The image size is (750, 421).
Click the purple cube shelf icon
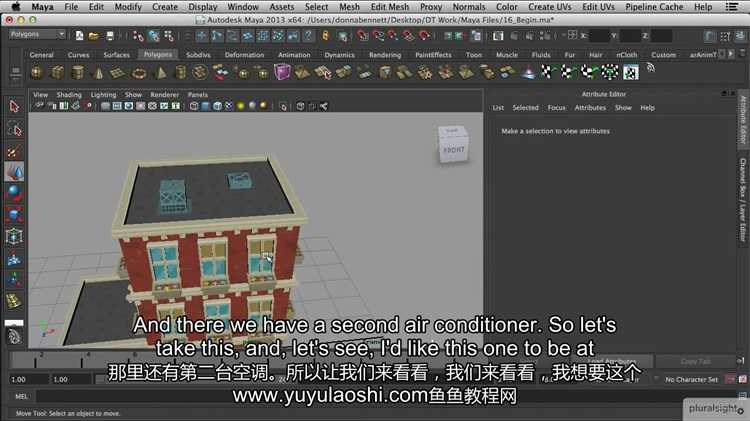tap(282, 72)
